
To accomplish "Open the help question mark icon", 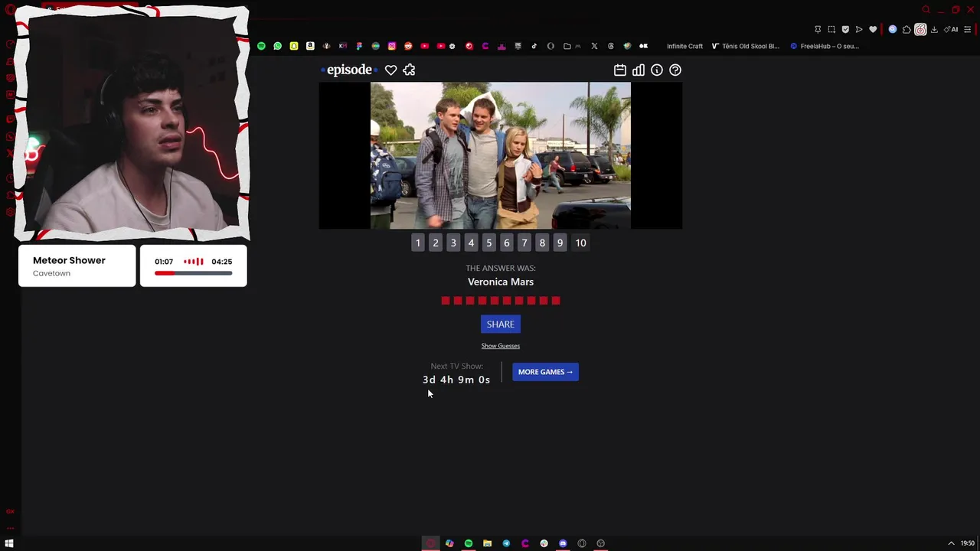I will [675, 70].
